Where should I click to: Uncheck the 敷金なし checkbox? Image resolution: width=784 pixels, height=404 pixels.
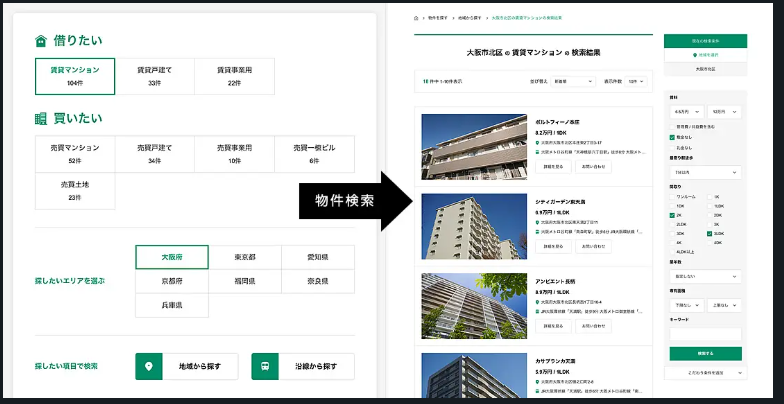pos(672,137)
